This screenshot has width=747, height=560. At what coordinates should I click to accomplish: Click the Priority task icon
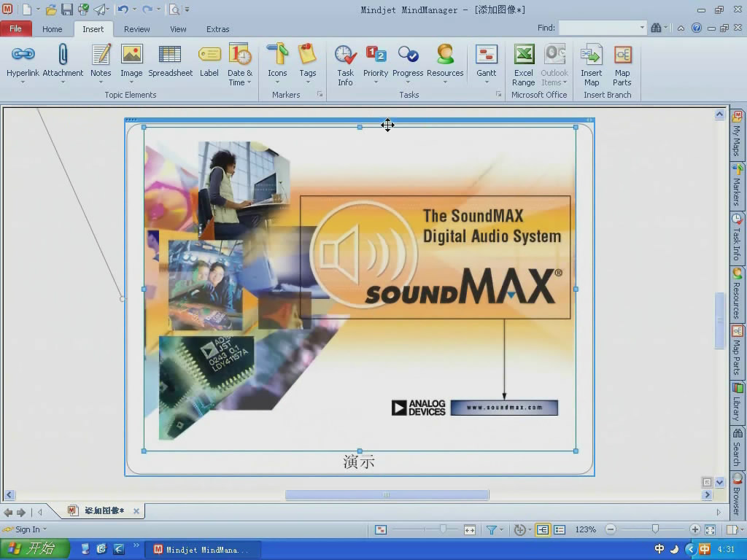pos(376,54)
